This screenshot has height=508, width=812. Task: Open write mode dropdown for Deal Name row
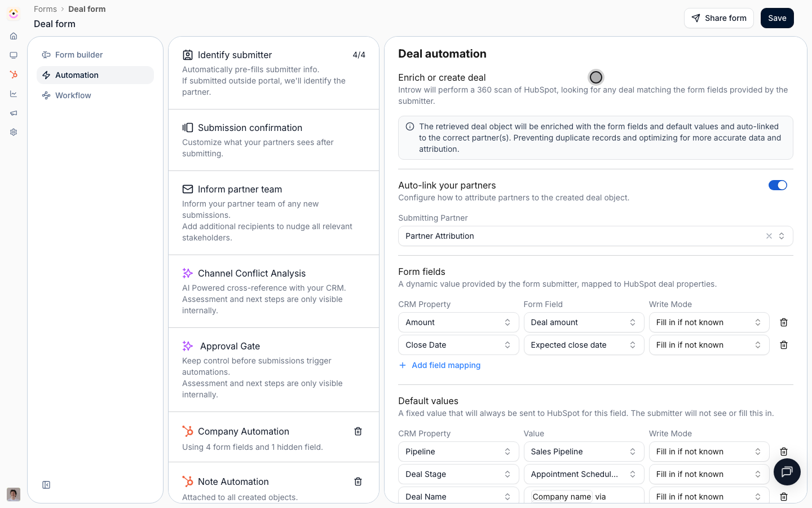coord(709,496)
